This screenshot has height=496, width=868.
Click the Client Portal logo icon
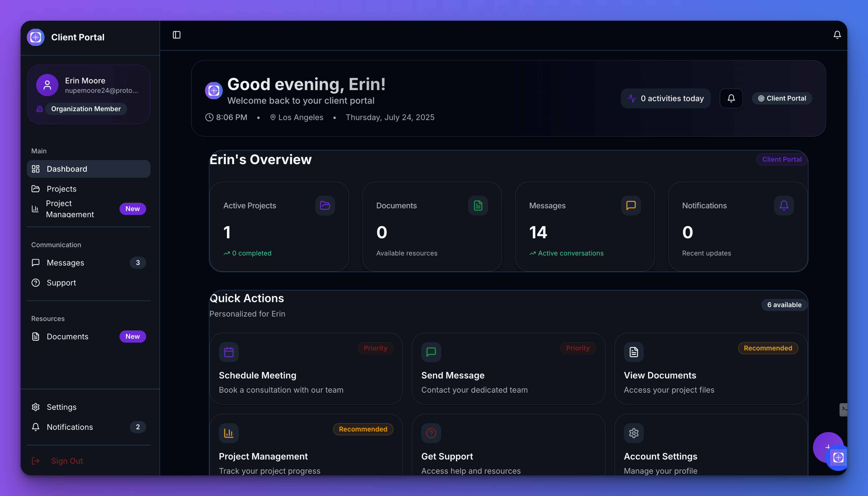pos(35,37)
